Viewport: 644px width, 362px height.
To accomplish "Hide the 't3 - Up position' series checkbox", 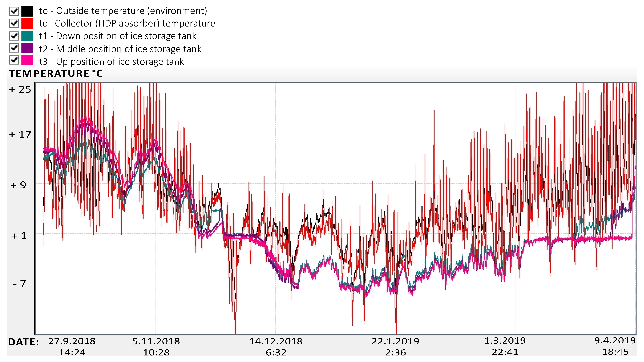I will coord(14,60).
